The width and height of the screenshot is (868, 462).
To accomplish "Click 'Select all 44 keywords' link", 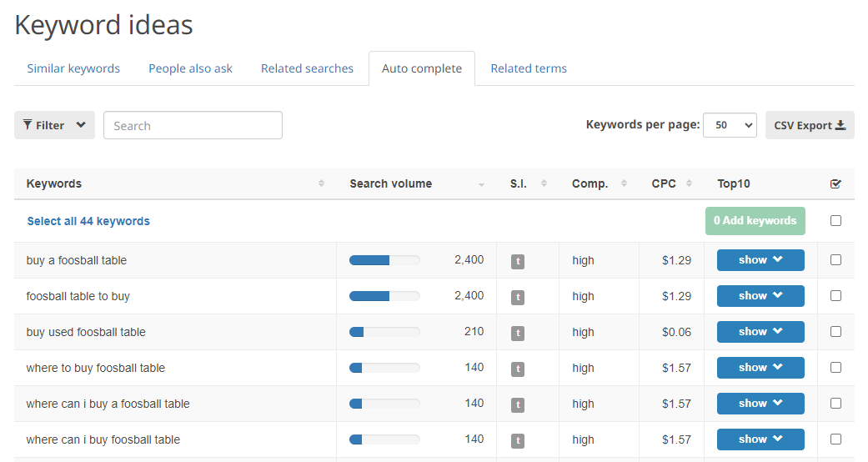I will point(88,221).
